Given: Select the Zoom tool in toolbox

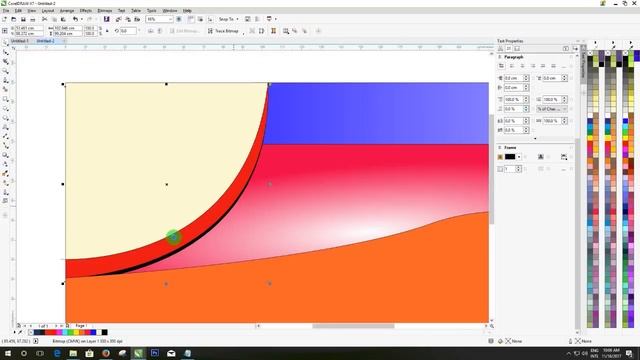Looking at the screenshot, I should coord(6,71).
